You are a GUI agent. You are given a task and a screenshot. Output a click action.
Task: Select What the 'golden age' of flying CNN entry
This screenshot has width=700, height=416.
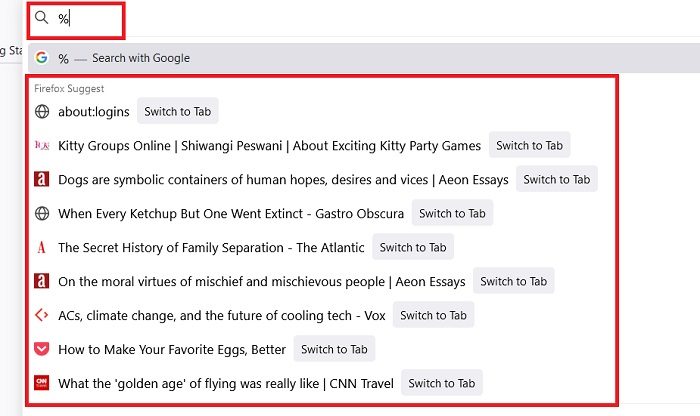(226, 383)
